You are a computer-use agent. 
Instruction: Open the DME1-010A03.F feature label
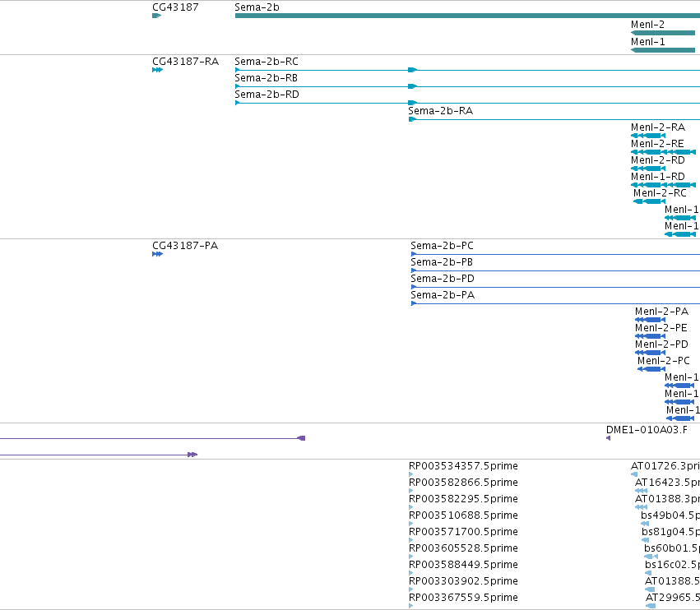coord(647,430)
